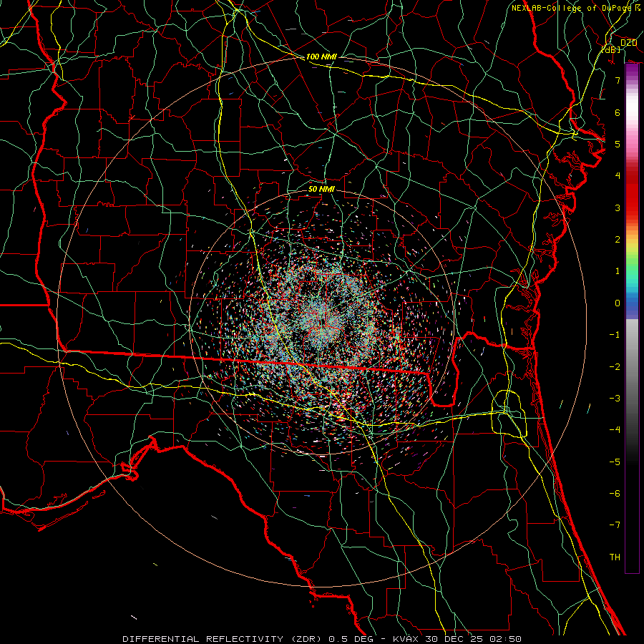
Task: Click the positive 1 scale value
Action: (x=618, y=271)
